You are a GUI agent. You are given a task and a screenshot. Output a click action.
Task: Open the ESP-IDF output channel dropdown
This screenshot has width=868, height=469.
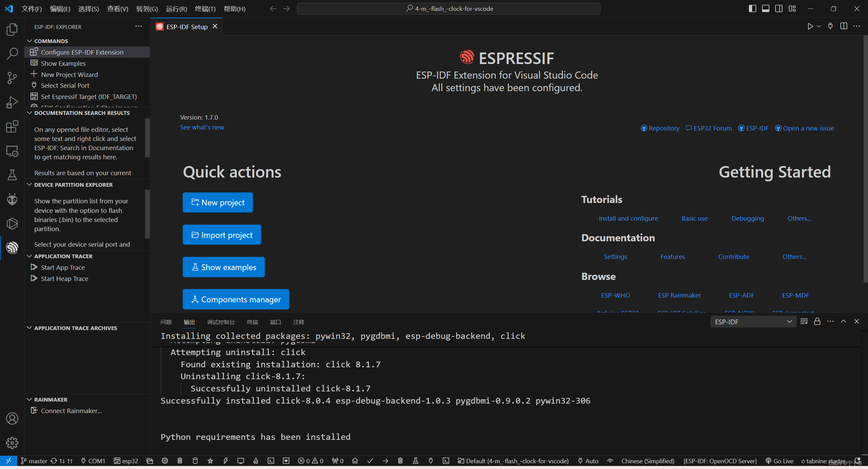coord(753,322)
